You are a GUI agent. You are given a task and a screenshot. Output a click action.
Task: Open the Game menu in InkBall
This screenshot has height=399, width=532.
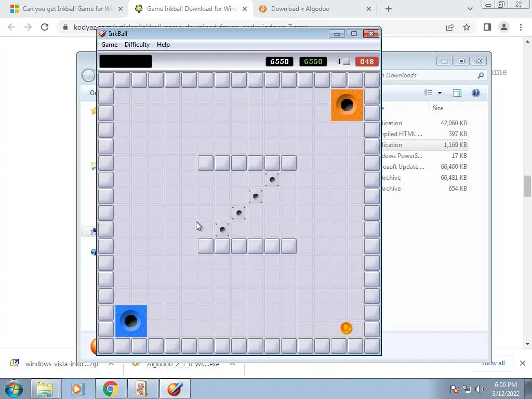[109, 45]
